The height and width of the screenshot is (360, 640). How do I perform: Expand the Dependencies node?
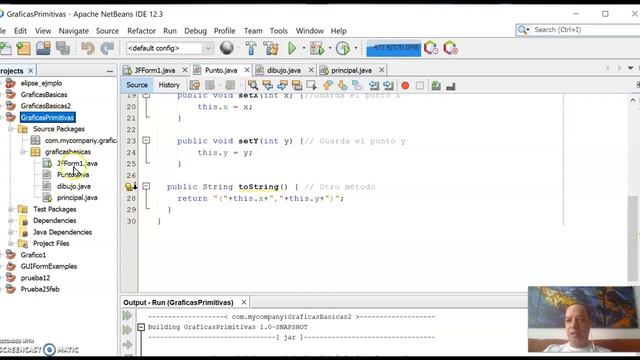coord(11,220)
